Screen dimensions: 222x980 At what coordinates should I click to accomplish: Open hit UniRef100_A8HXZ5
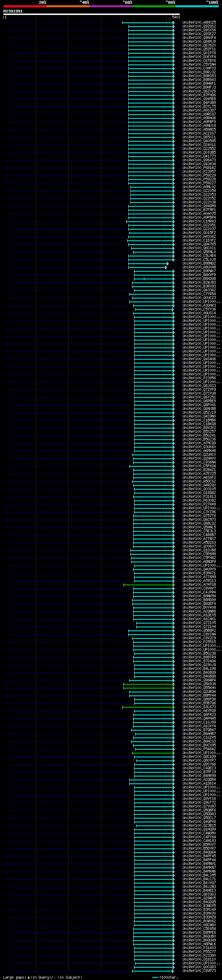click(x=199, y=23)
